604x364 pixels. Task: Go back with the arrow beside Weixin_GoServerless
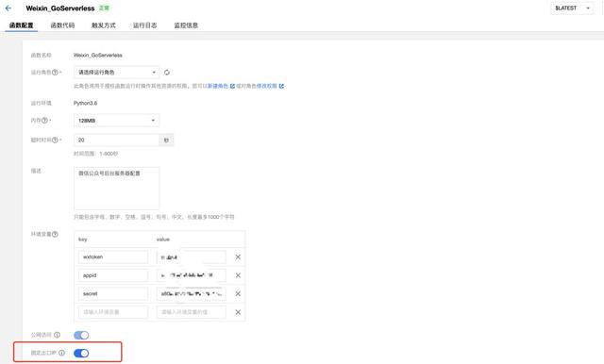coord(8,8)
